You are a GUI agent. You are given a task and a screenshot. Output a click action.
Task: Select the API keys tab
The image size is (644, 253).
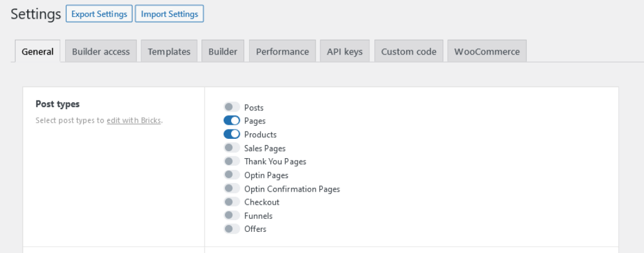345,51
